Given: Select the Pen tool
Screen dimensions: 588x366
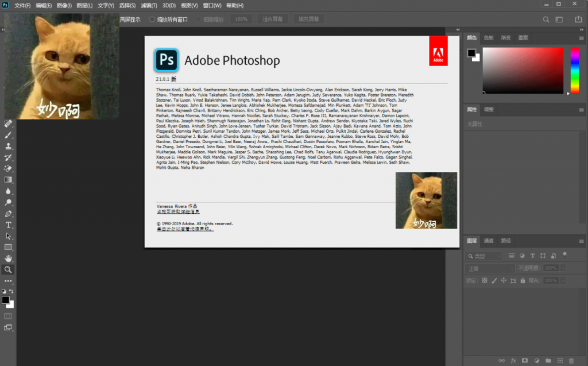Looking at the screenshot, I should coord(8,214).
